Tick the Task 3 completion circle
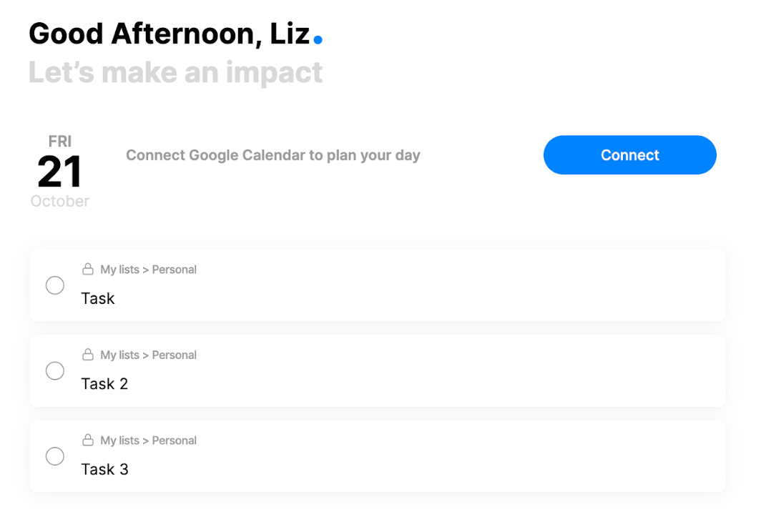Viewport: 761px width, 532px height. [55, 456]
